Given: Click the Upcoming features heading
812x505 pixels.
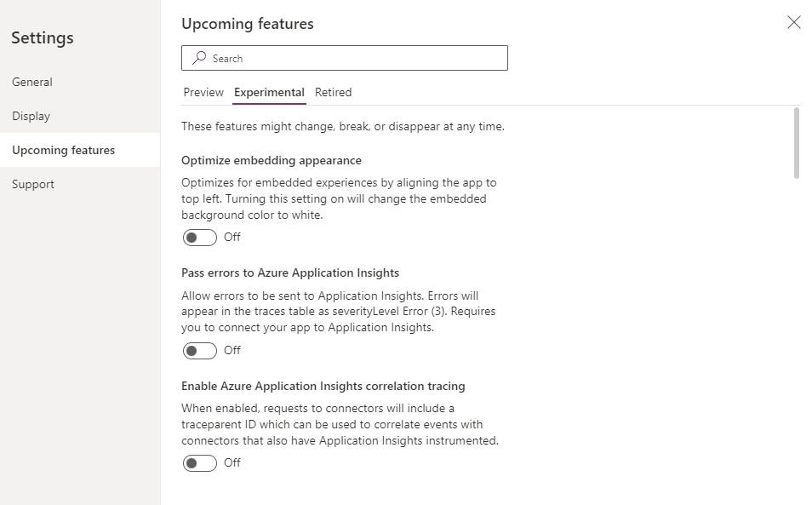Looking at the screenshot, I should click(x=247, y=24).
